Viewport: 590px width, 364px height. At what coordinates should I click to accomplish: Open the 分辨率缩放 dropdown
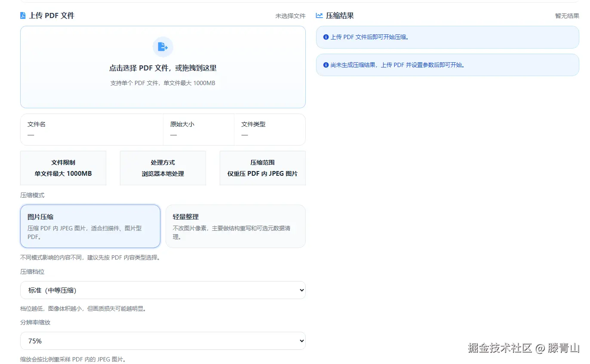(x=163, y=341)
